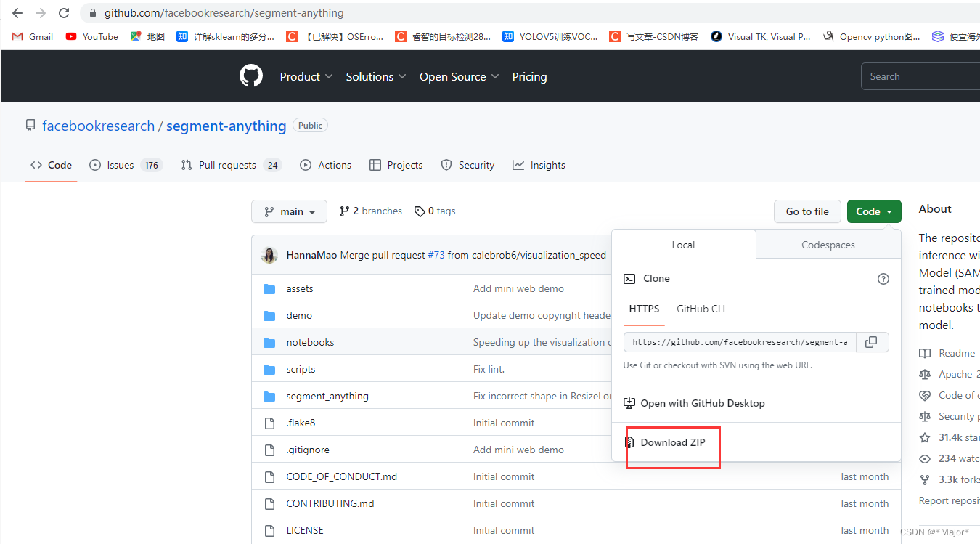Click the Clone help question icon
This screenshot has height=544, width=980.
click(x=883, y=279)
